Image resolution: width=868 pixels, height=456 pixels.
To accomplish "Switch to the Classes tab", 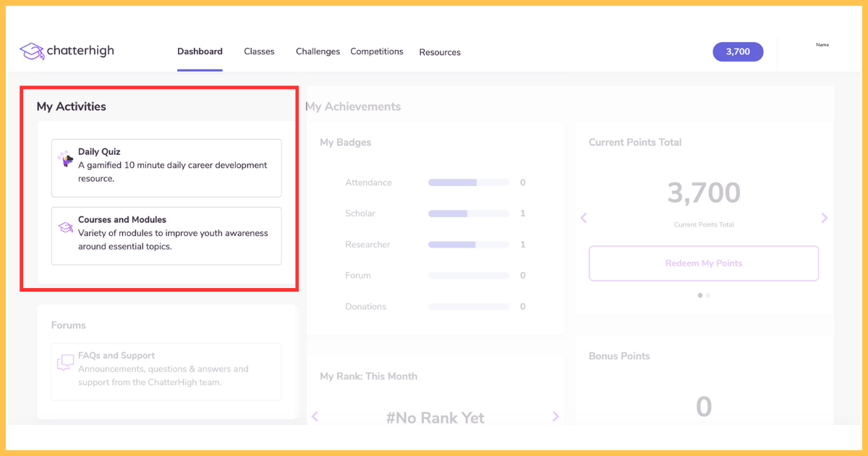I will click(259, 51).
